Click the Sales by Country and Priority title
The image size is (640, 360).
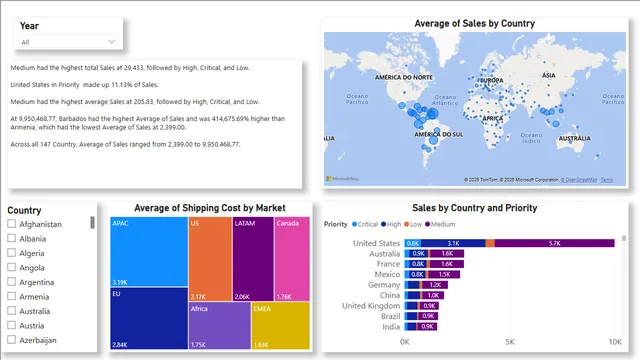[474, 208]
